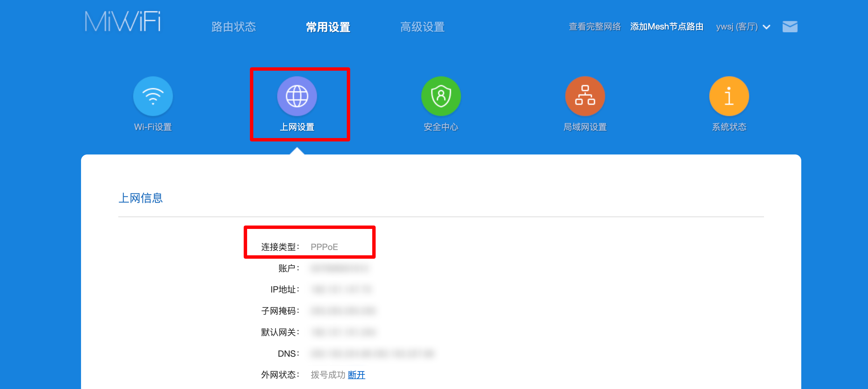868x389 pixels.
Task: Click 添加Mesh节点路由 link
Action: pyautogui.click(x=667, y=27)
